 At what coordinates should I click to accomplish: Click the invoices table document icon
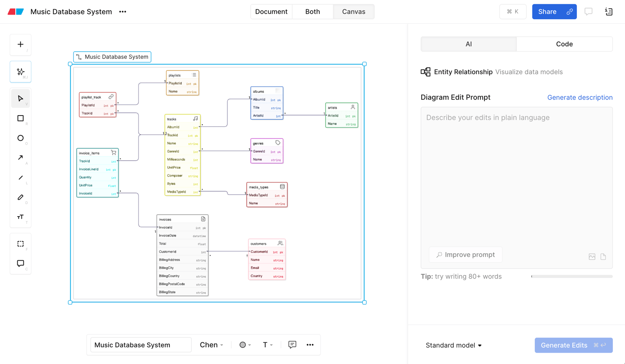point(203,219)
